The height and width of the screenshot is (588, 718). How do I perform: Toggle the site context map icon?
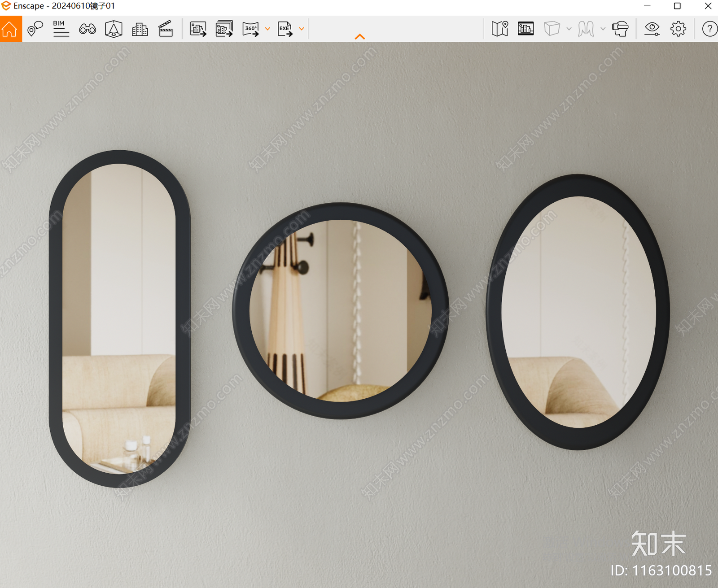499,29
